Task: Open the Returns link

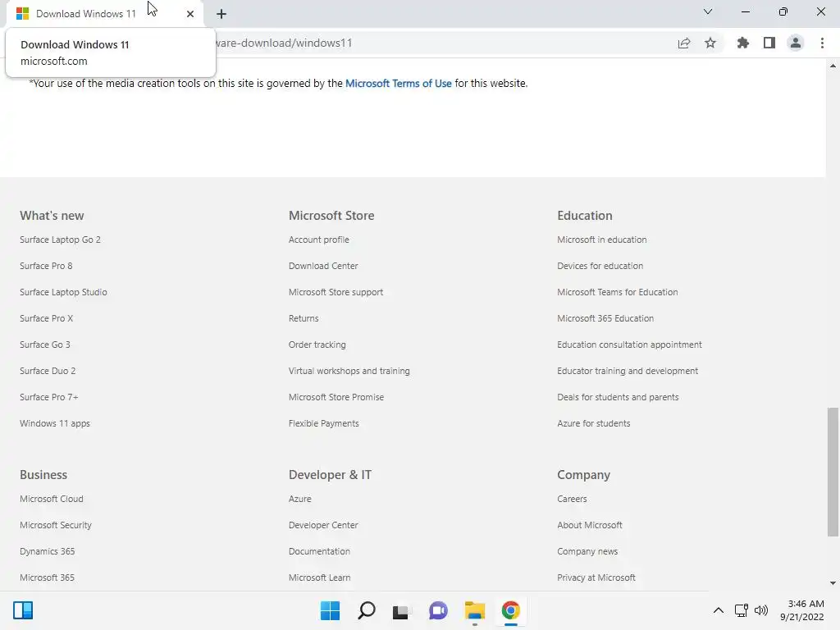Action: [304, 318]
